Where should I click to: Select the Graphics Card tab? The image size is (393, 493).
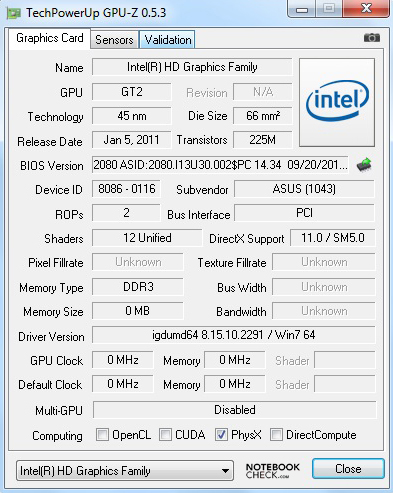coord(50,38)
